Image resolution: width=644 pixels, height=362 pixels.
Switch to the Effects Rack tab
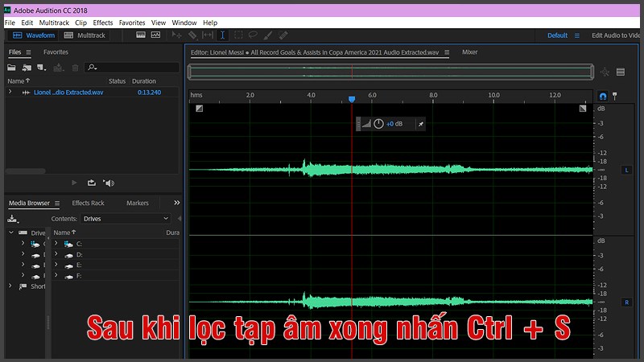coord(88,203)
